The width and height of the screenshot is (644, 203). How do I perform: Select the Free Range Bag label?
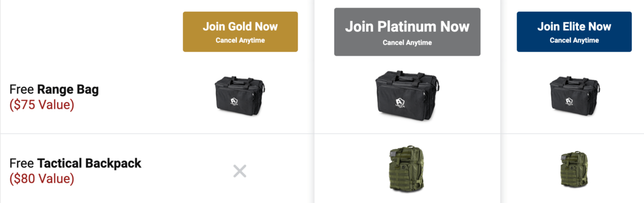(54, 90)
